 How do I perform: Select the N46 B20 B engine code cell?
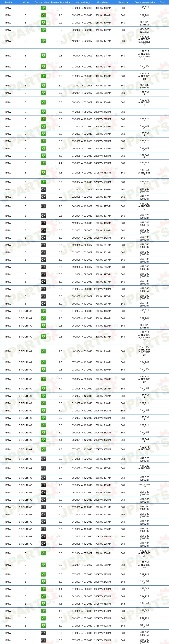tap(144, 8)
